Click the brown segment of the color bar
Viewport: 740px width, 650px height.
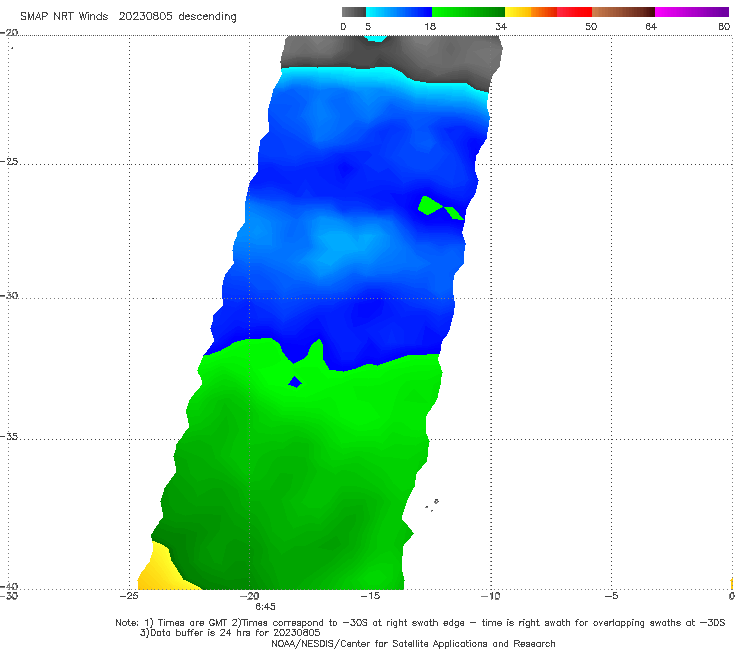pos(623,12)
